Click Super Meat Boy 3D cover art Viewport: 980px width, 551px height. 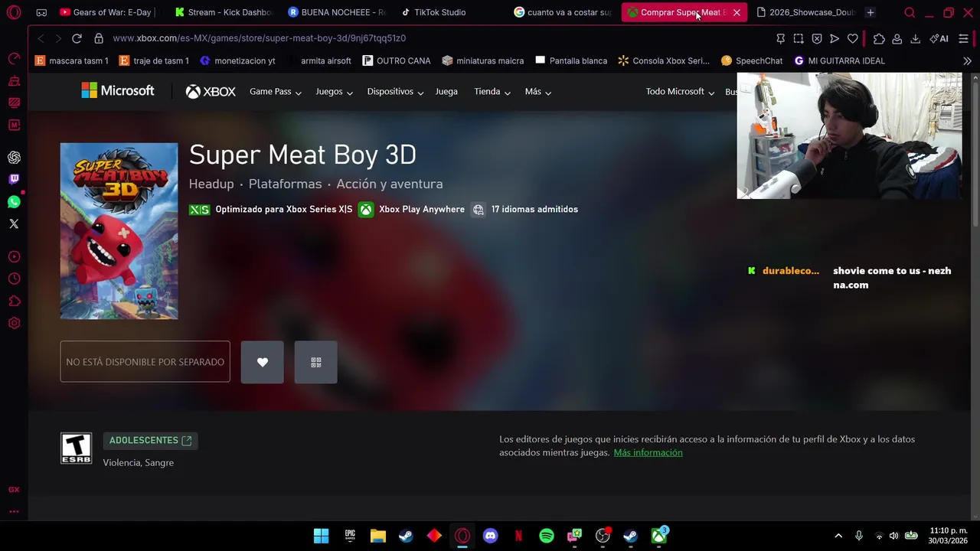tap(119, 231)
